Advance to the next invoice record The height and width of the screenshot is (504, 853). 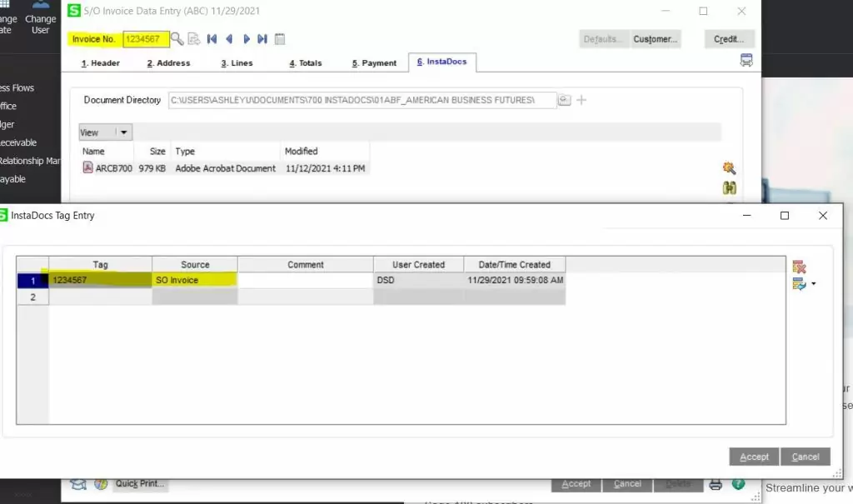pos(247,38)
